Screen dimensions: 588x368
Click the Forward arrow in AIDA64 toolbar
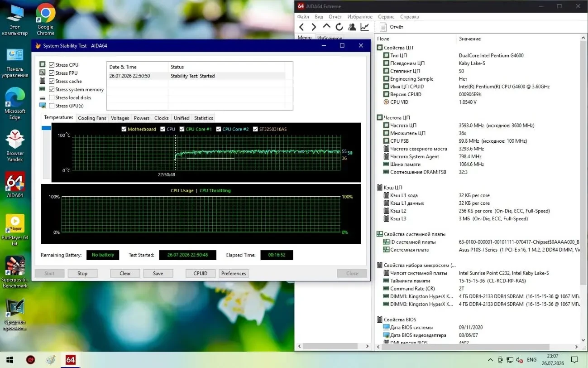[x=314, y=27]
